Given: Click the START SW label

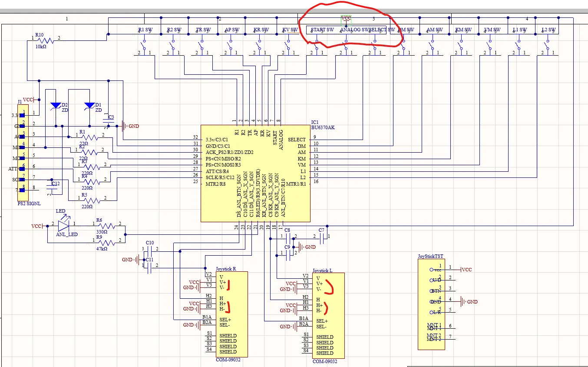Looking at the screenshot, I should [322, 30].
